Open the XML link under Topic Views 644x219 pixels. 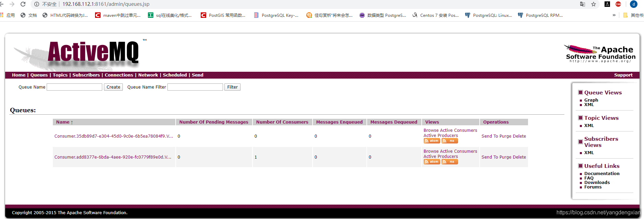coord(589,125)
